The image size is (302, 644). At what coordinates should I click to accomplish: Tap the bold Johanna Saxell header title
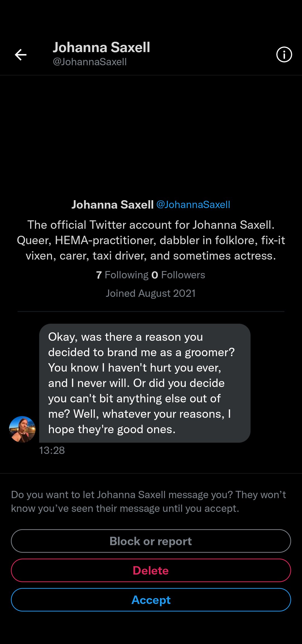pos(102,47)
